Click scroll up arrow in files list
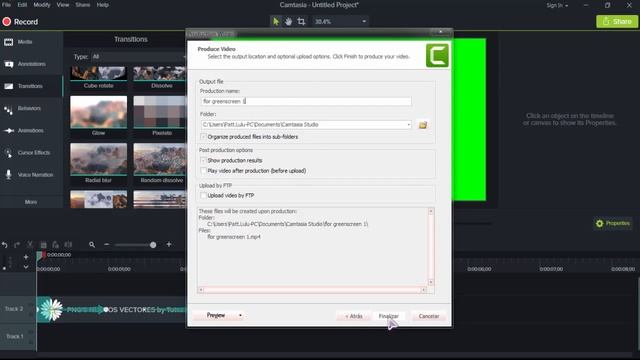 431,211
